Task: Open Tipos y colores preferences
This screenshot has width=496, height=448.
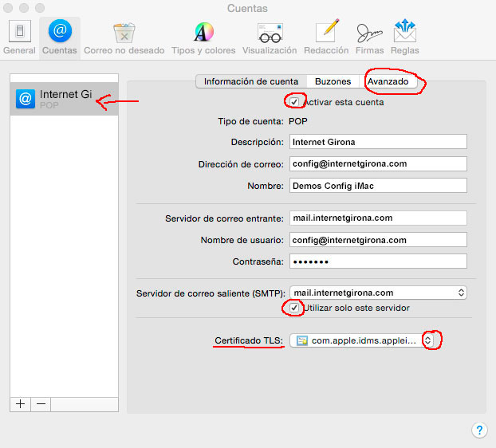Action: 203,37
